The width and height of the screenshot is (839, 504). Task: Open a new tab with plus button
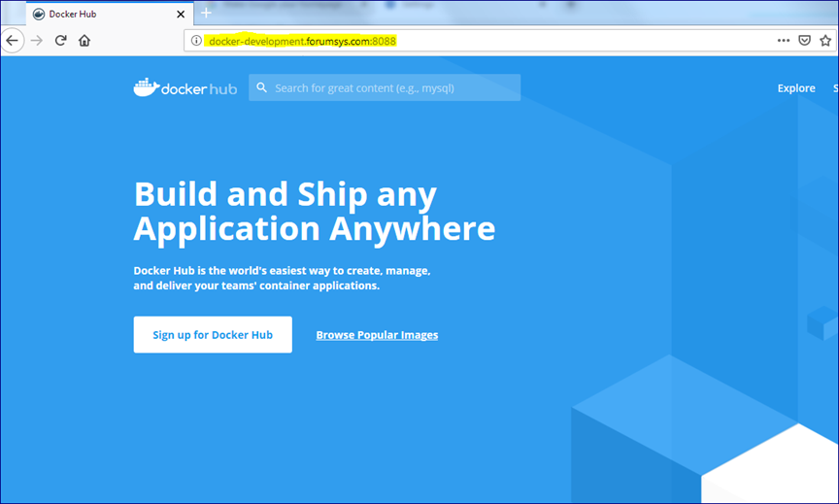[206, 13]
